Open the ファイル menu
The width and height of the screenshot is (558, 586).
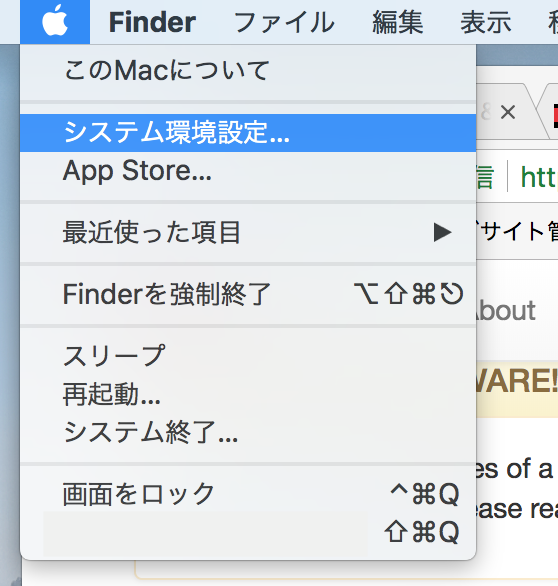284,22
